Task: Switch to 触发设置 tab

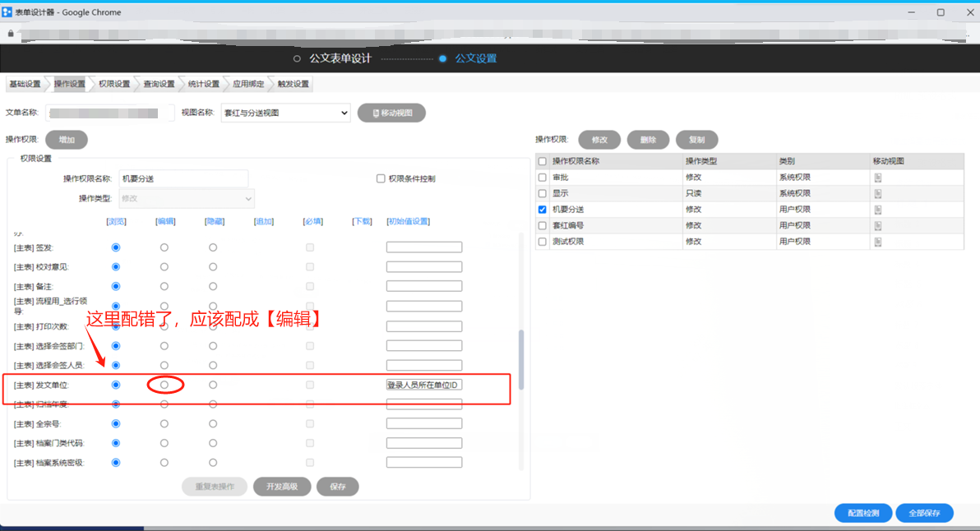Action: 294,84
